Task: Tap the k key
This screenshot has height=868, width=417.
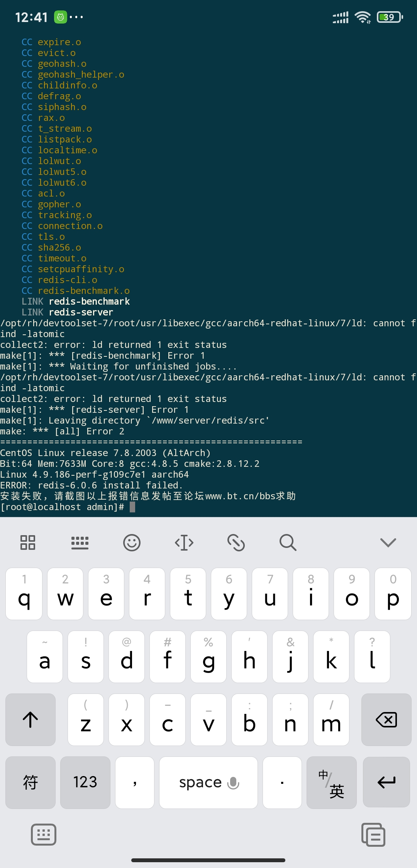Action: (x=331, y=657)
